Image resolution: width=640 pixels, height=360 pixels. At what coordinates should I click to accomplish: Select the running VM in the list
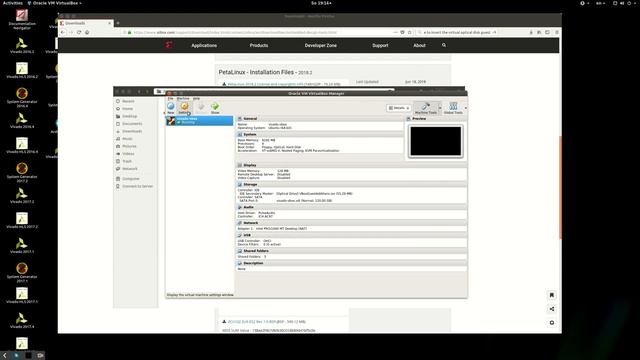tap(199, 120)
